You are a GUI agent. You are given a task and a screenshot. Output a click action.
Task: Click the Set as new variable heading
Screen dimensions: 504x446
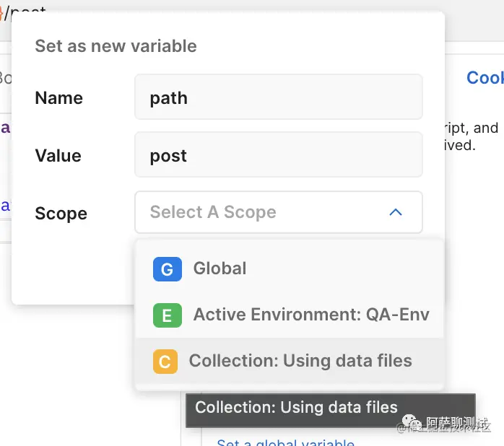(x=116, y=46)
